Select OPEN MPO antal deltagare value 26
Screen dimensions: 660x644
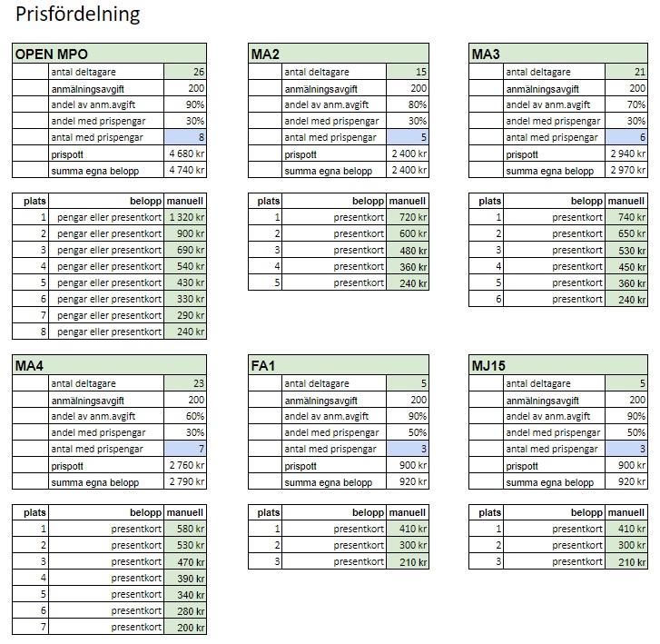185,72
